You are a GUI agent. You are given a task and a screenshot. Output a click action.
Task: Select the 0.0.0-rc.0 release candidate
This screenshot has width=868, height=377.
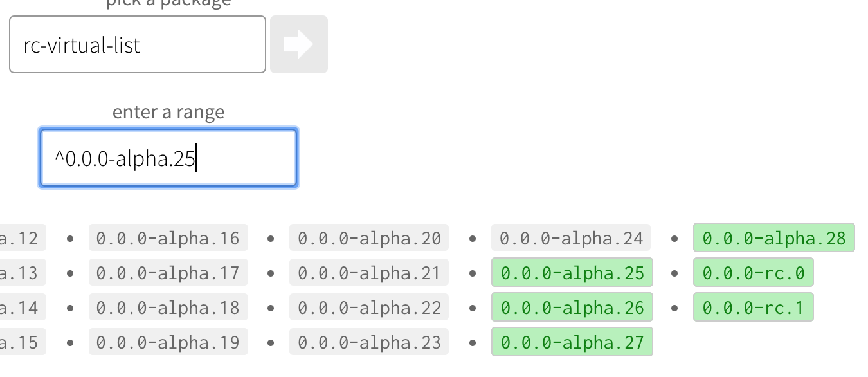coord(753,272)
